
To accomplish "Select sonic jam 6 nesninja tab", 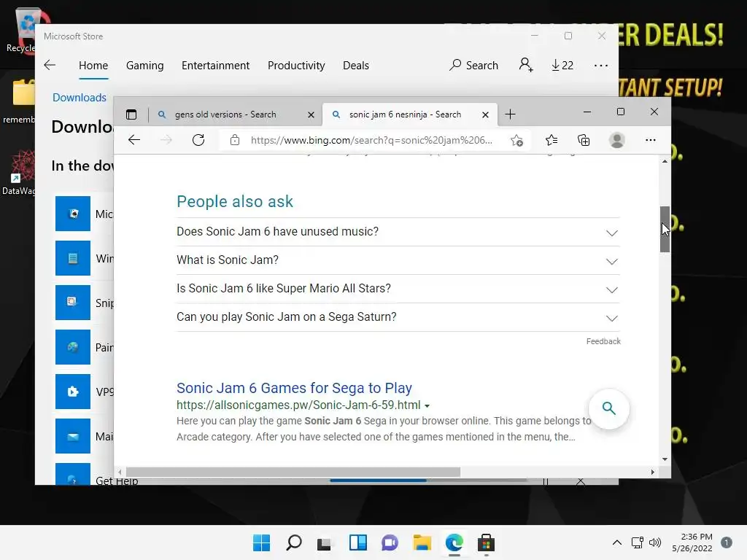I will tap(405, 114).
